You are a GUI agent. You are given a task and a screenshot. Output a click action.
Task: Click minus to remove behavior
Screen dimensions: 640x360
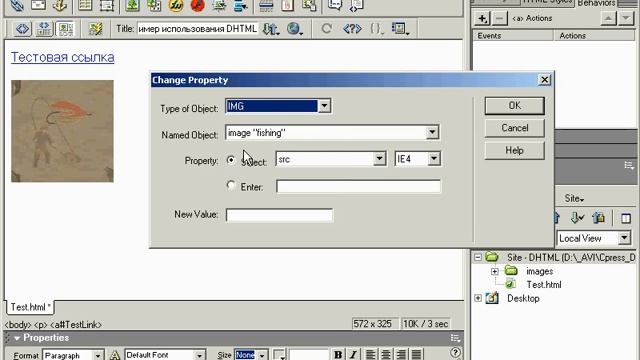pos(500,18)
